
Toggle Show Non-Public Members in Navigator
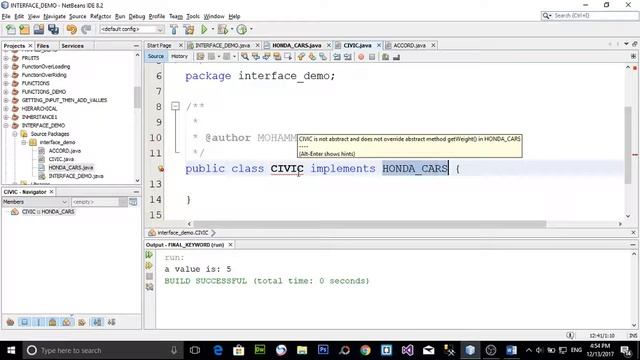[x=53, y=322]
